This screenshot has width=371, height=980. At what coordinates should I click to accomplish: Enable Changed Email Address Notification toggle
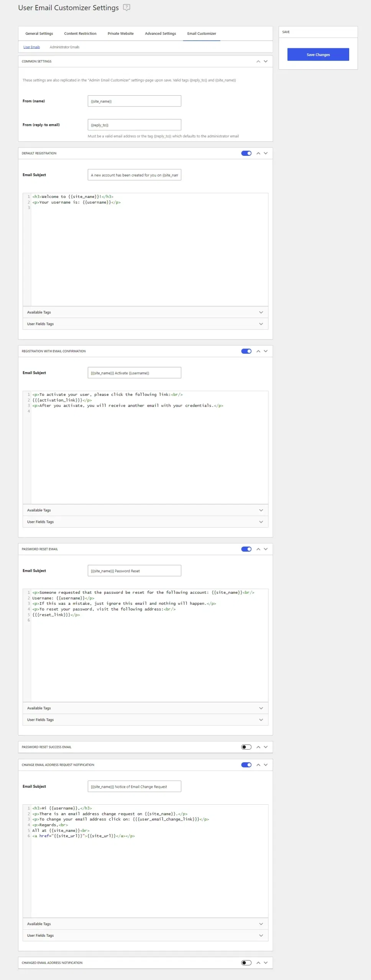point(246,963)
